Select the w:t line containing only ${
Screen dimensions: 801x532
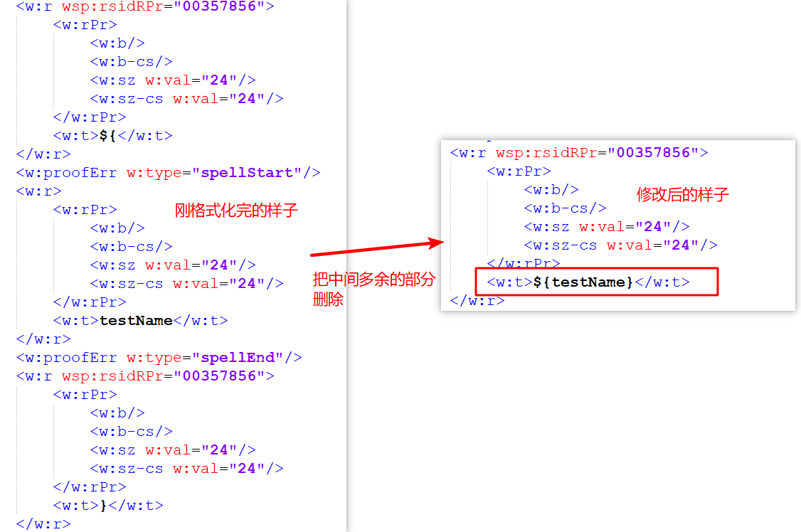pyautogui.click(x=113, y=136)
